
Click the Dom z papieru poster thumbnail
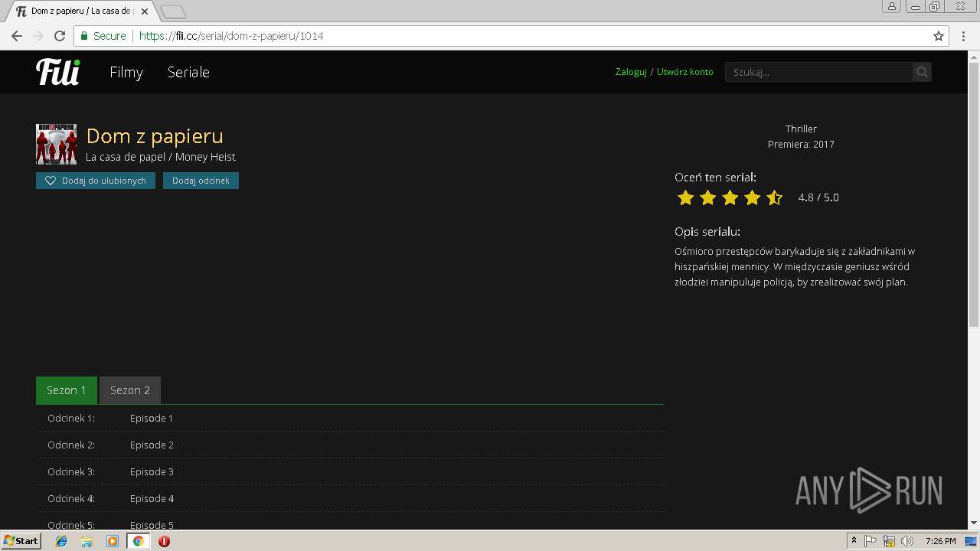pos(56,144)
